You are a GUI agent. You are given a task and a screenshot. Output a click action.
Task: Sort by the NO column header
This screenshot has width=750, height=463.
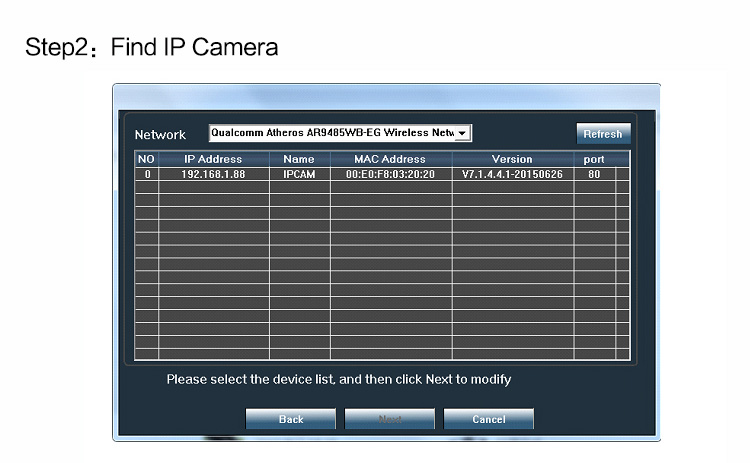[x=146, y=159]
